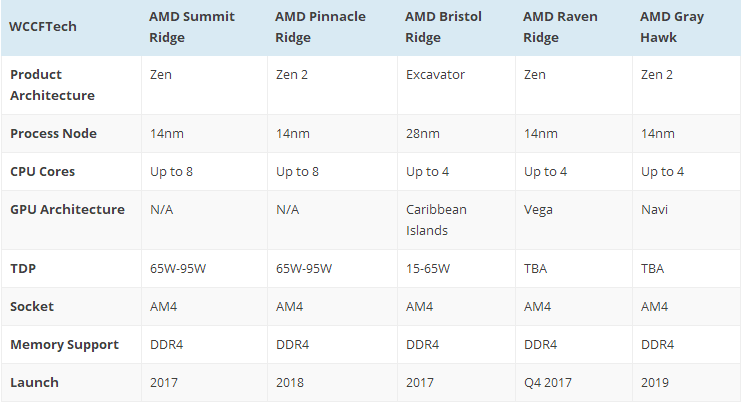Click the Memory Support row label

coord(64,345)
